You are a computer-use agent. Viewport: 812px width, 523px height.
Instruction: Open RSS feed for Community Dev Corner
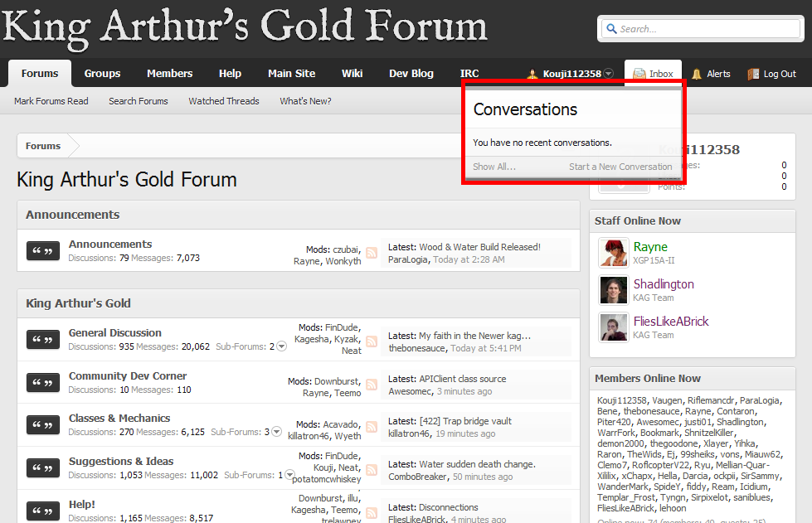372,385
